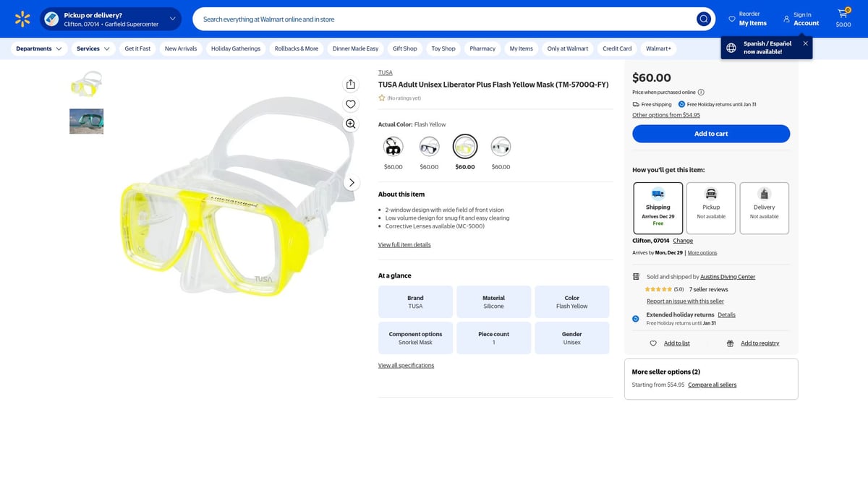
Task: Add product to favorites with heart icon
Action: [350, 104]
